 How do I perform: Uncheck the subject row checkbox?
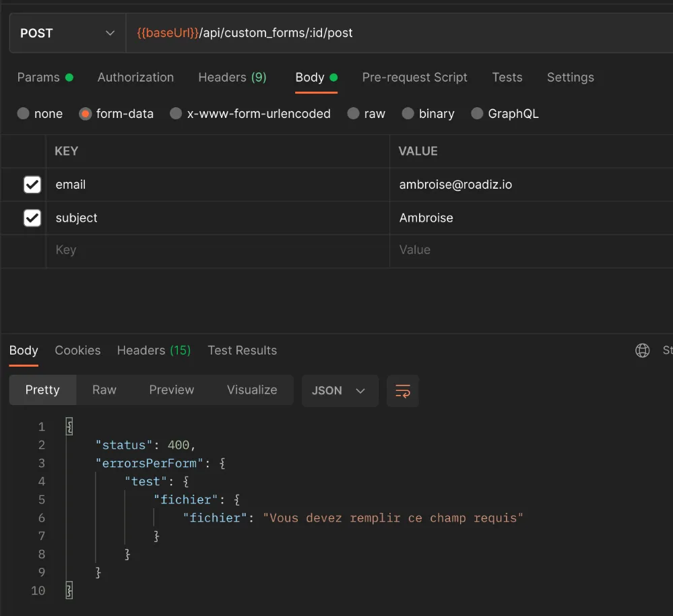[32, 218]
